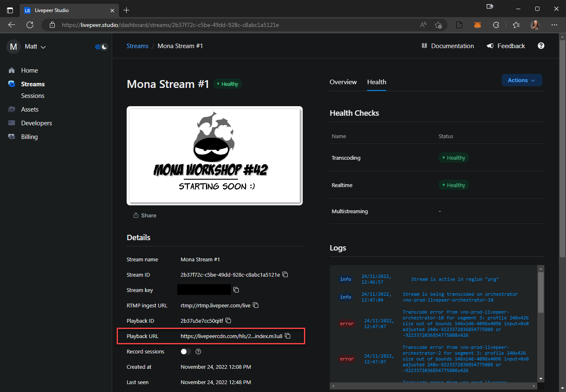Click the Logs horizontal scrollbar

[x=434, y=386]
